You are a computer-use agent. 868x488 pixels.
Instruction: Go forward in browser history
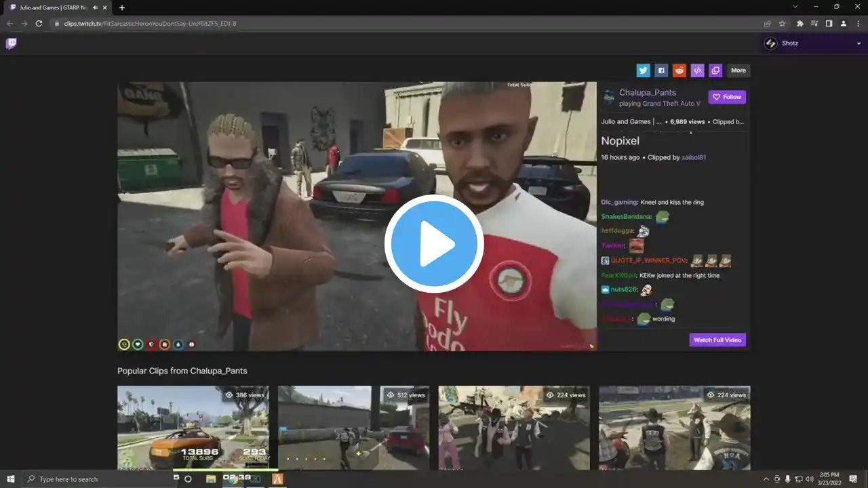[x=24, y=23]
